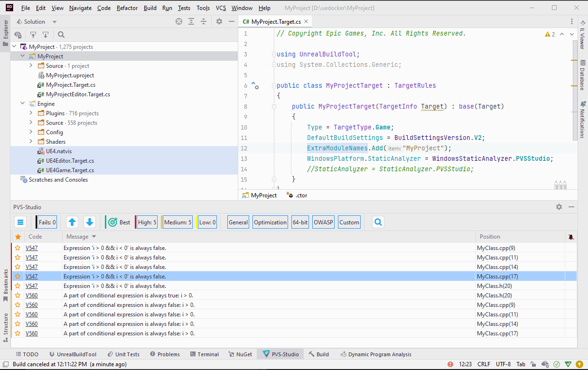Viewport: 588px width, 370px height.
Task: Click the IL Viewer sidebar icon
Action: 584,37
